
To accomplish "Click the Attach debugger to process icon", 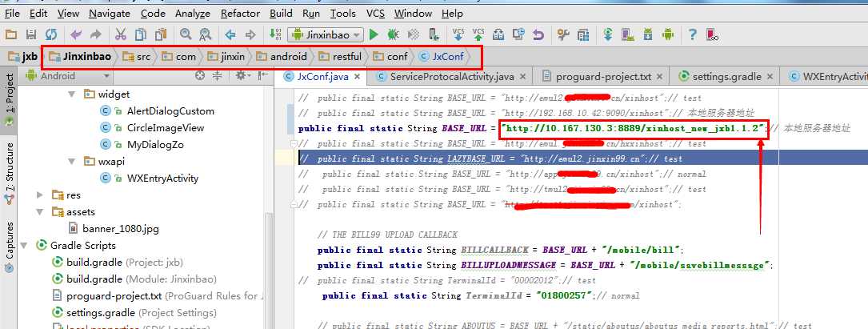I will coord(434,34).
